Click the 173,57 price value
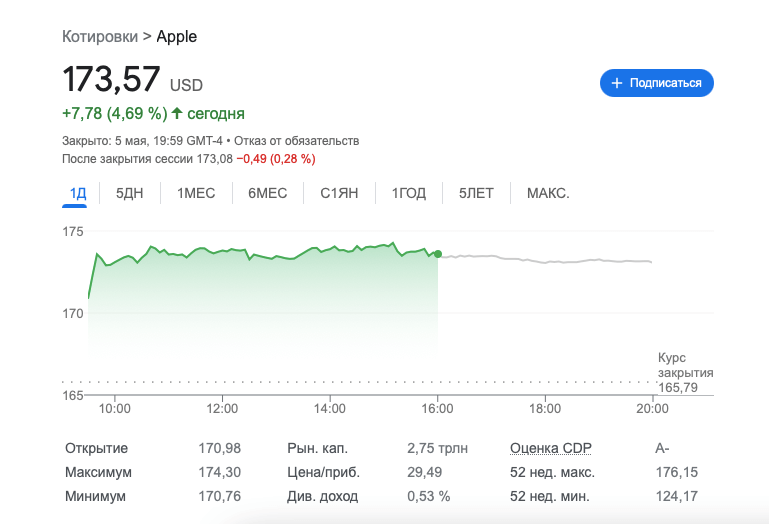The width and height of the screenshot is (769, 524). (111, 79)
